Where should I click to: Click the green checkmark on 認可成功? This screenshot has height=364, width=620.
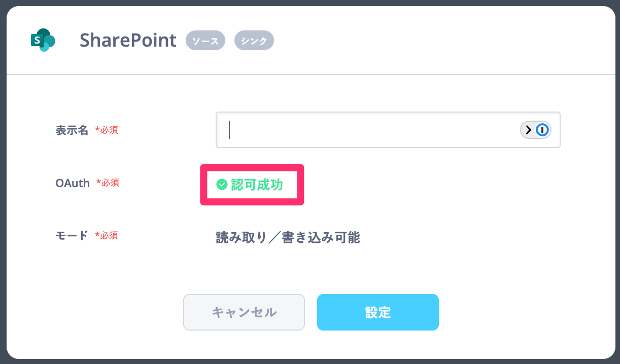[221, 185]
